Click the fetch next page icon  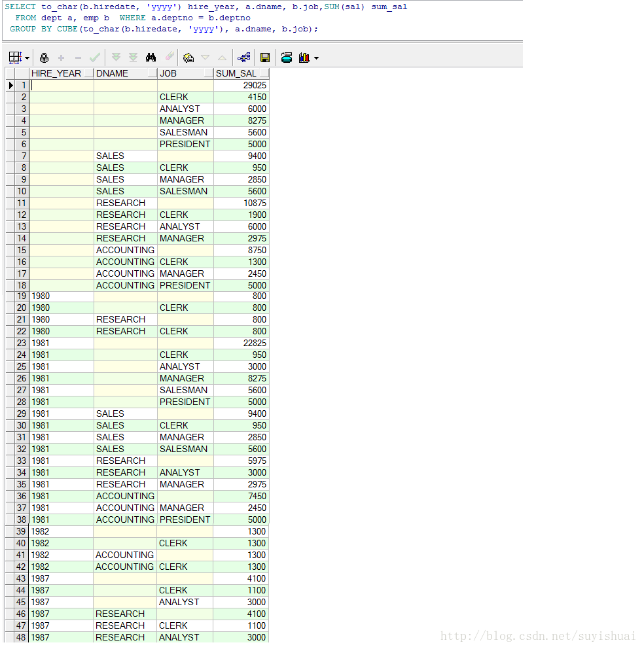point(116,58)
